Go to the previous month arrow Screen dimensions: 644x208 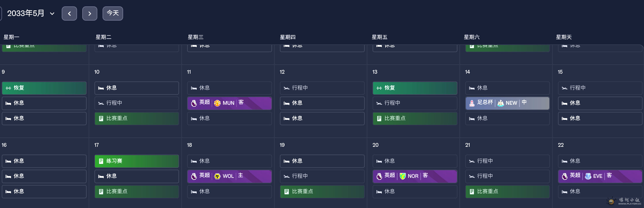(x=69, y=14)
